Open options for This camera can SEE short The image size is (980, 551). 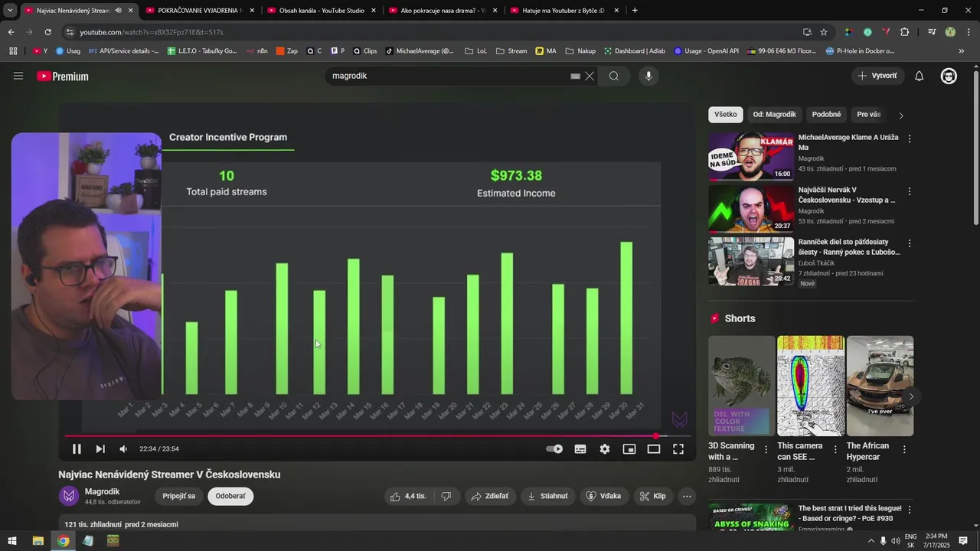pyautogui.click(x=835, y=450)
